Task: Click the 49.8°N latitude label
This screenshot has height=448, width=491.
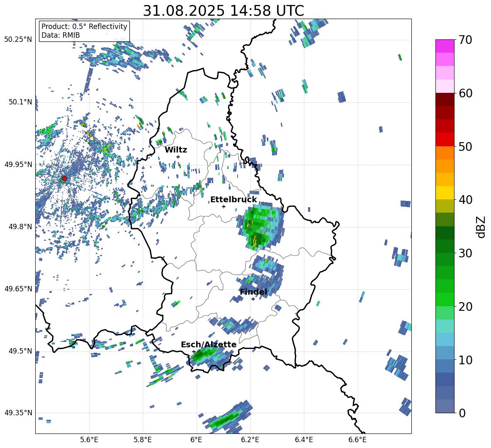Action: pyautogui.click(x=20, y=227)
